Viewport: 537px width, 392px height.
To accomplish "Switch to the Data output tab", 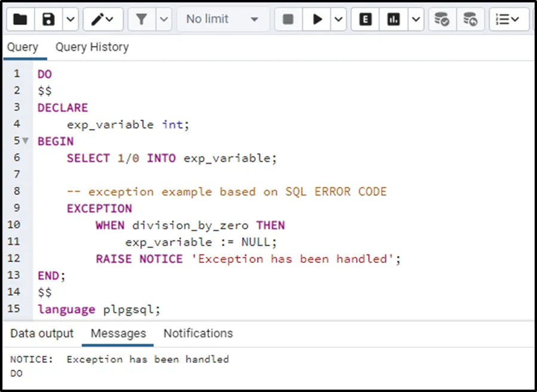I will pos(42,333).
